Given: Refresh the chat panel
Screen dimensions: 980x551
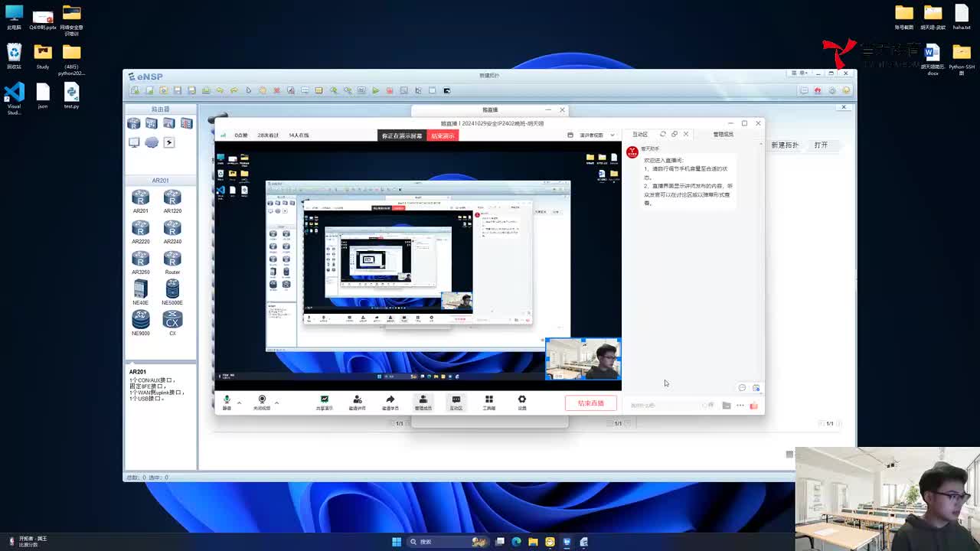Looking at the screenshot, I should 663,134.
